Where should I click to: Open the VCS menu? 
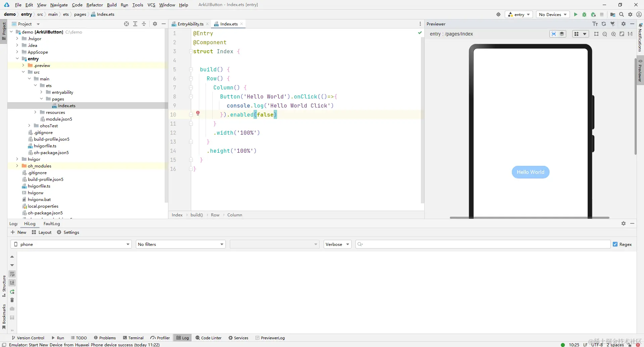[151, 5]
